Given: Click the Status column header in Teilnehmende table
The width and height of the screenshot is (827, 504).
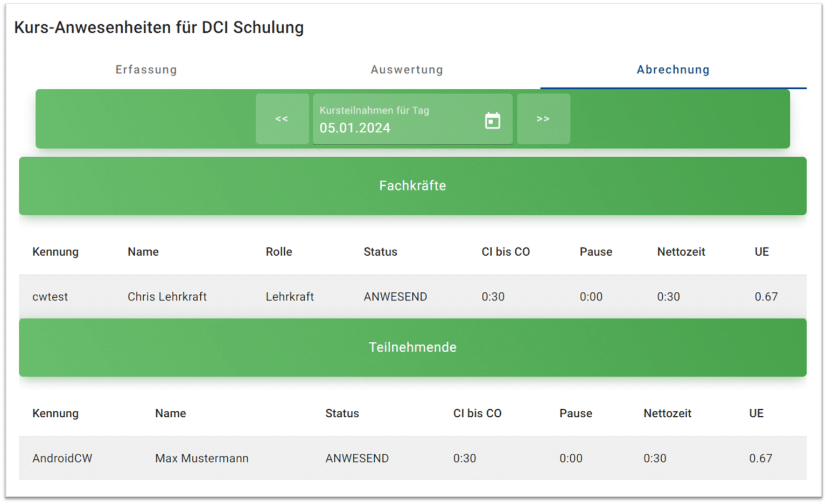Looking at the screenshot, I should 341,414.
